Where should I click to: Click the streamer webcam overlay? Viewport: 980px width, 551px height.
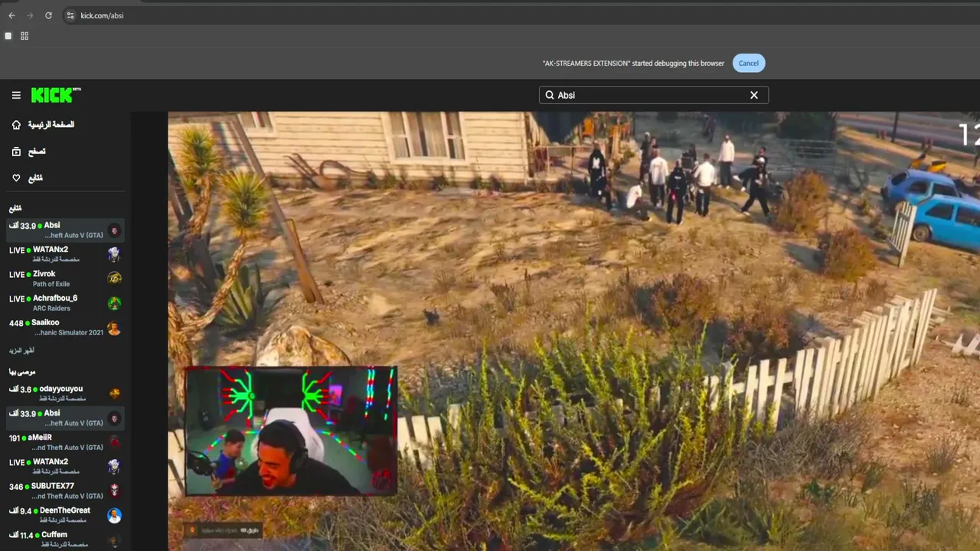[x=291, y=431]
